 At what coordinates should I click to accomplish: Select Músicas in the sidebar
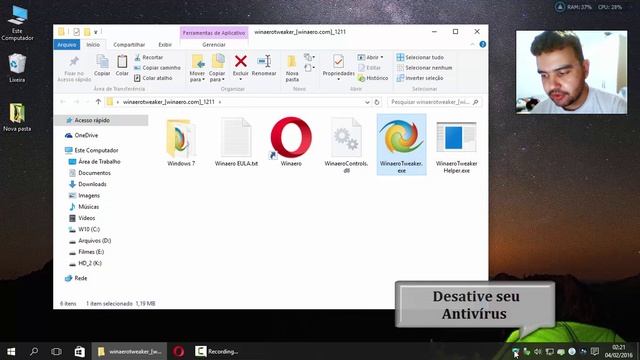[x=84, y=207]
